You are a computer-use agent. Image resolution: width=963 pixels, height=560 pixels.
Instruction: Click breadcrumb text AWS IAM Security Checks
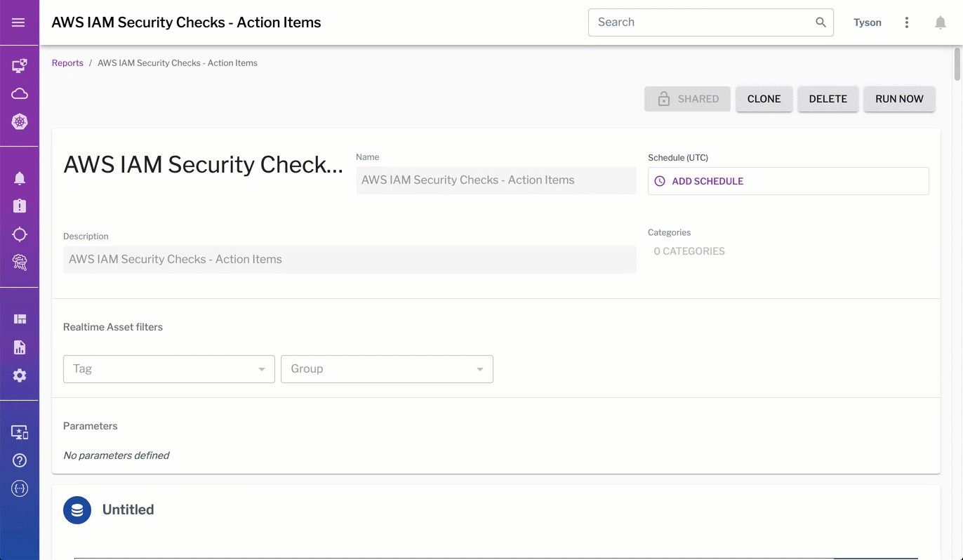point(178,63)
